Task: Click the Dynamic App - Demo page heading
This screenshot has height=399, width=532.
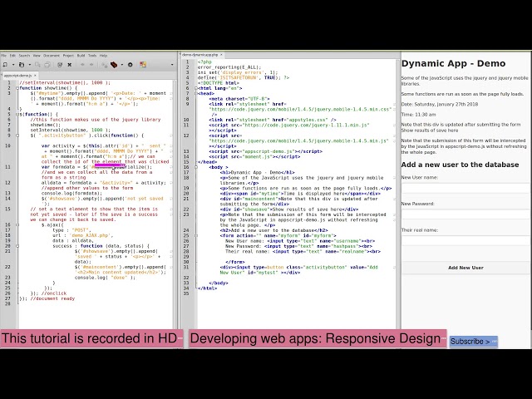Action: (x=453, y=63)
